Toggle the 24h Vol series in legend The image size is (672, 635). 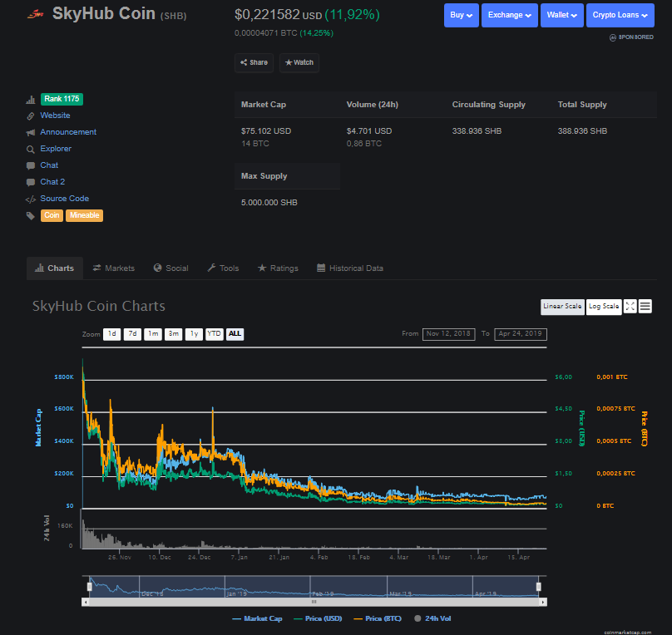432,618
